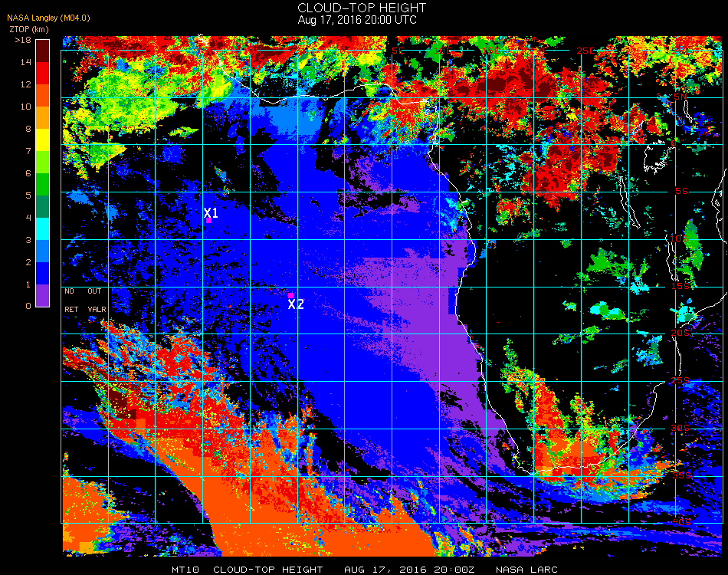Click the X2 magenta marker point

click(290, 295)
